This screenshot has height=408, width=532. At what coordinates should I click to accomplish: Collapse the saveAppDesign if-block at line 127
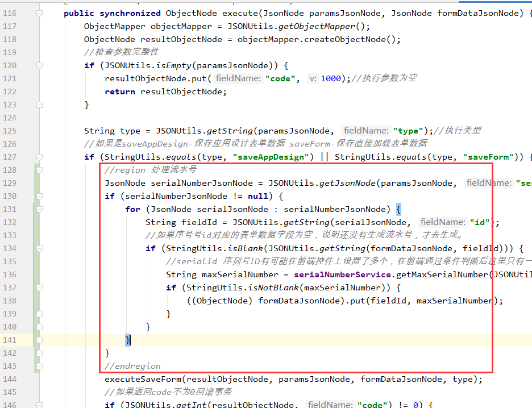(41, 157)
